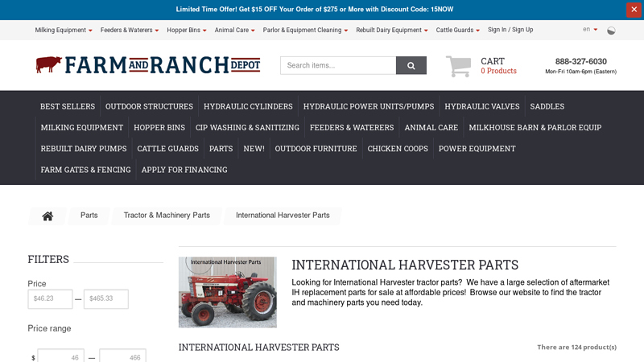Screen dimensions: 644x362
Task: Expand the Milking Equipment dropdown
Action: [64, 30]
